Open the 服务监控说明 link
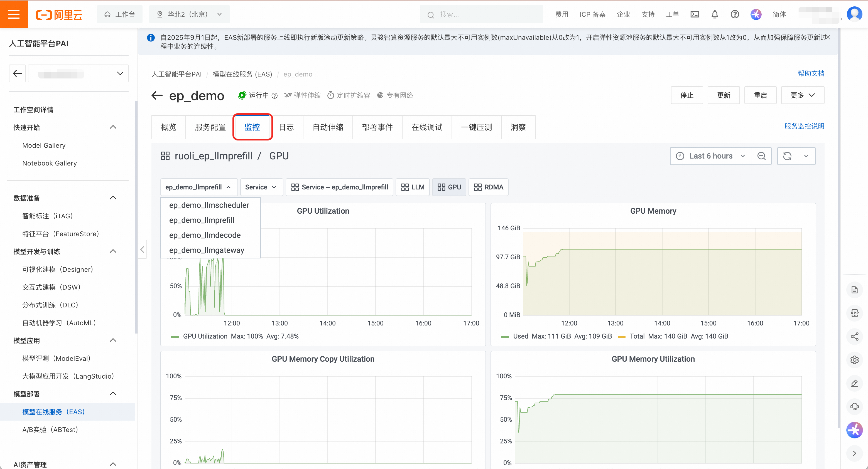 click(x=804, y=126)
